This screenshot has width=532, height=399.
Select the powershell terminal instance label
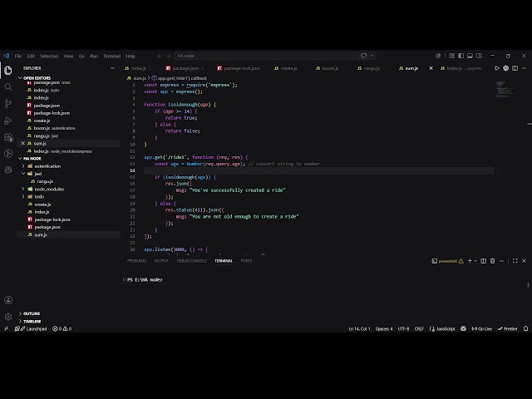click(447, 261)
